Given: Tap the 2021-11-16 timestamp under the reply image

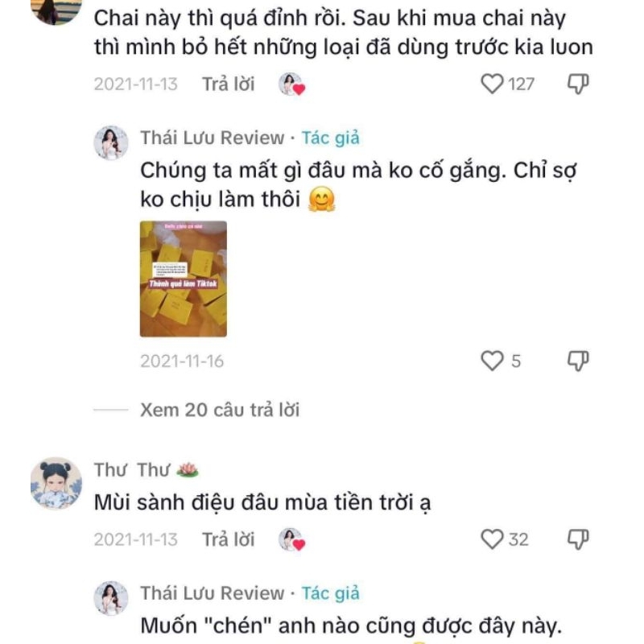Looking at the screenshot, I should (x=182, y=360).
